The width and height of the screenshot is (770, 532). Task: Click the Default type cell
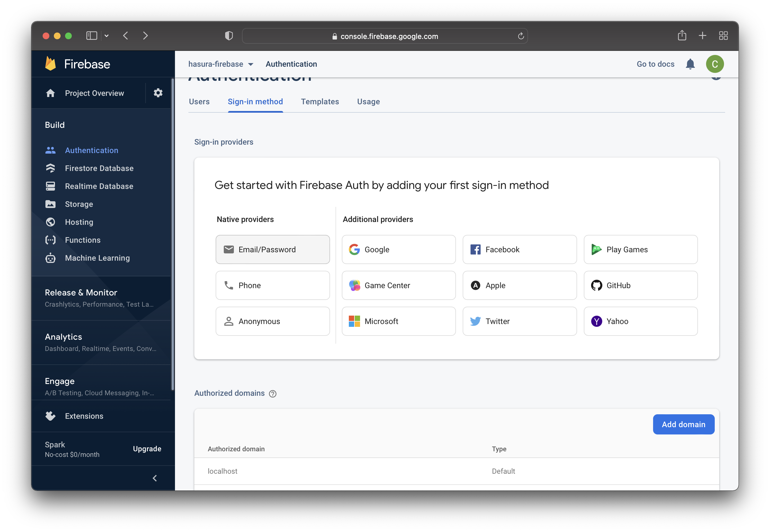click(x=503, y=471)
